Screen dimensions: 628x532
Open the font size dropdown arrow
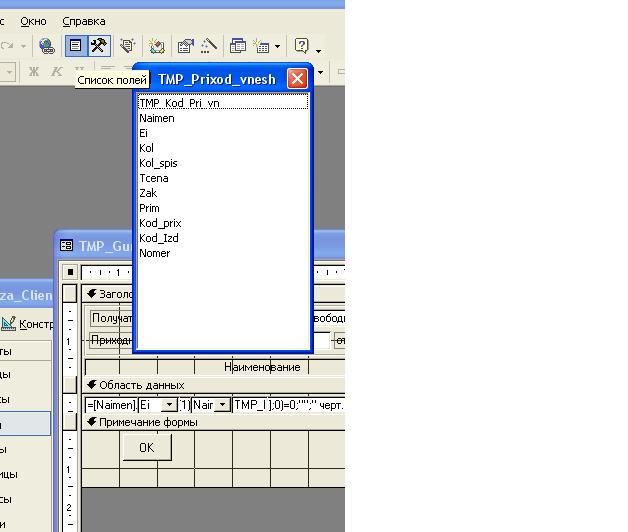(9, 73)
